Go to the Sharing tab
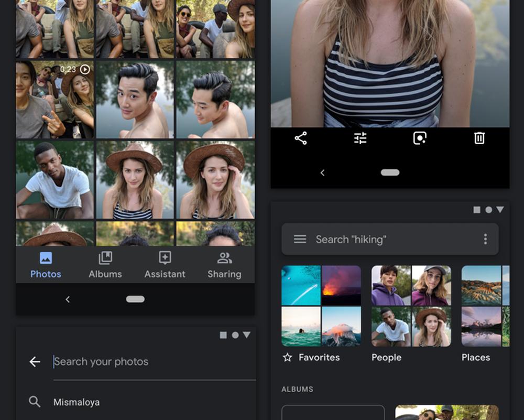Image resolution: width=524 pixels, height=420 pixels. click(x=224, y=265)
